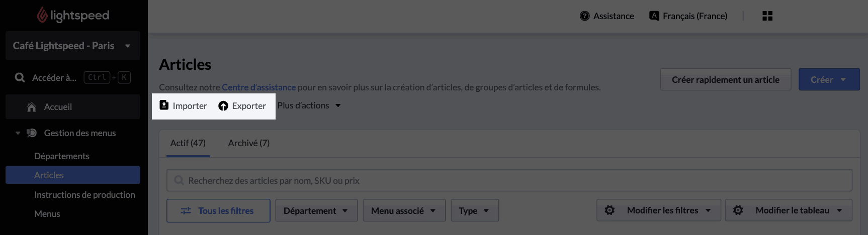Switch to the Archivé (7) tab
The height and width of the screenshot is (235, 868).
click(248, 143)
